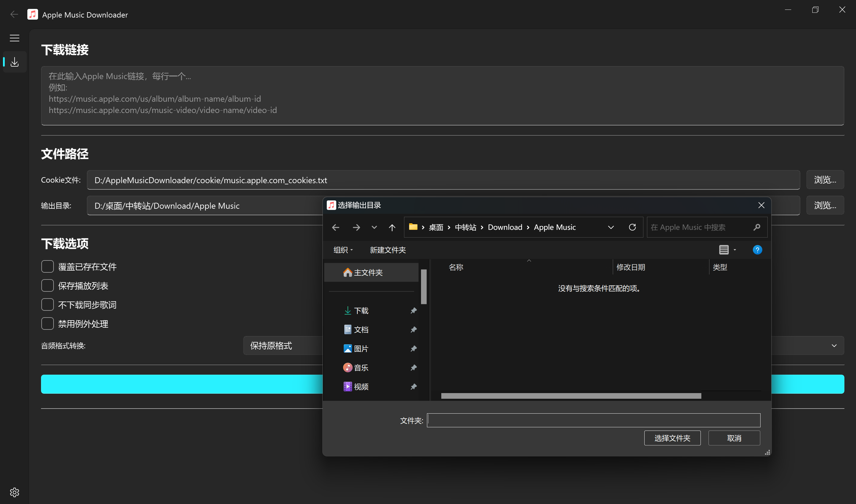Open the 组织 menu
The height and width of the screenshot is (504, 856).
343,250
